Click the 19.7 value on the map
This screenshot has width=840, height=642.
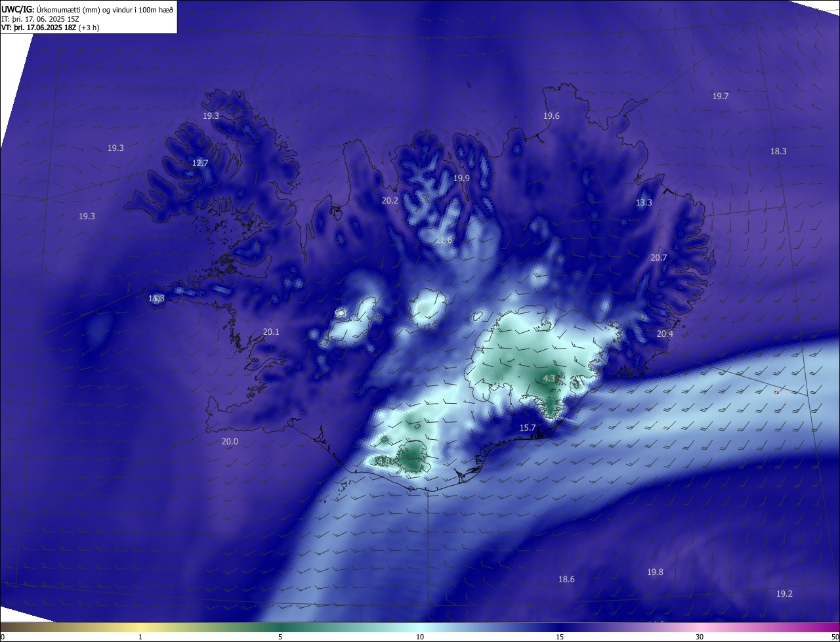coord(721,96)
